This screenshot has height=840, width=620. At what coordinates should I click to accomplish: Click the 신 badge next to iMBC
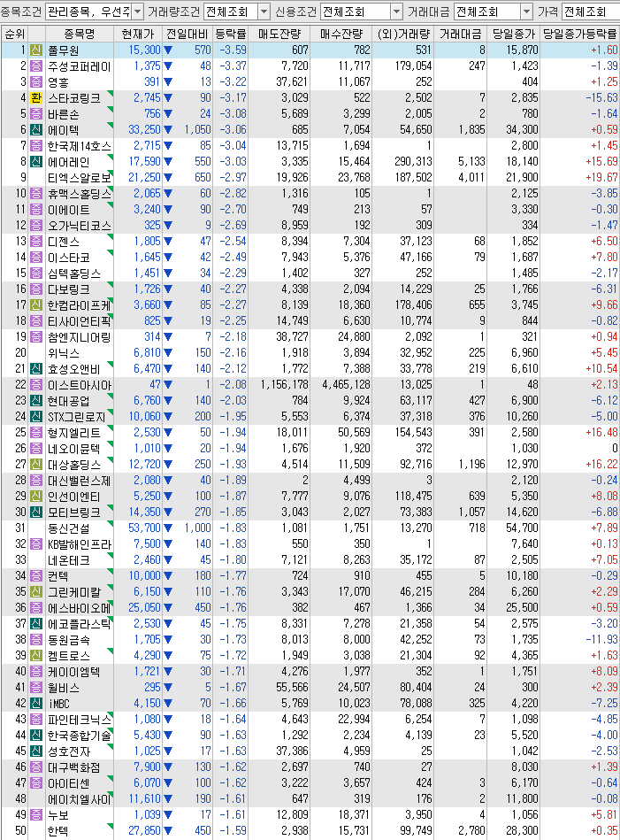tap(35, 703)
